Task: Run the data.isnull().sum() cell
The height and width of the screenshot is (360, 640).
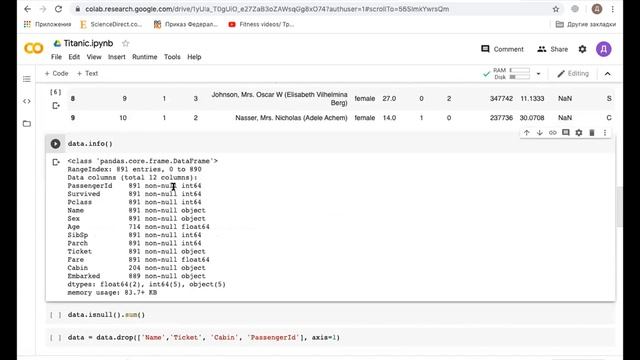Action: click(x=56, y=315)
